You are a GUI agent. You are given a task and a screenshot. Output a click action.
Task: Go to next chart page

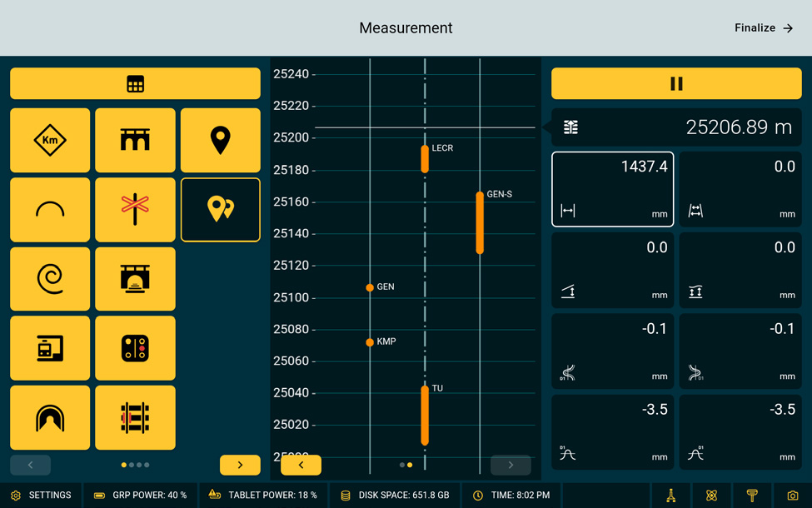(x=511, y=465)
